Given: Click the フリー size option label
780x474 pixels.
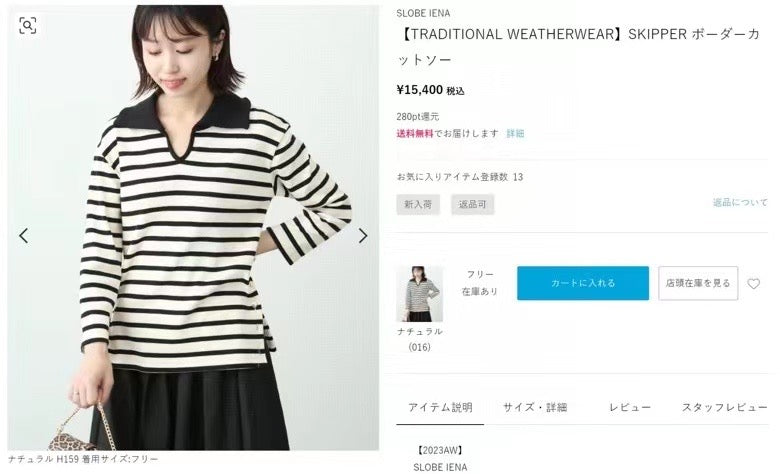Looking at the screenshot, I should click(x=480, y=275).
